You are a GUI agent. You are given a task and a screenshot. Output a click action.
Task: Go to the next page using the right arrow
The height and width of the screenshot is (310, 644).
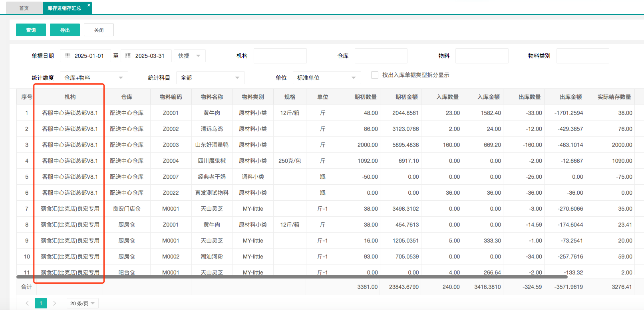54,303
